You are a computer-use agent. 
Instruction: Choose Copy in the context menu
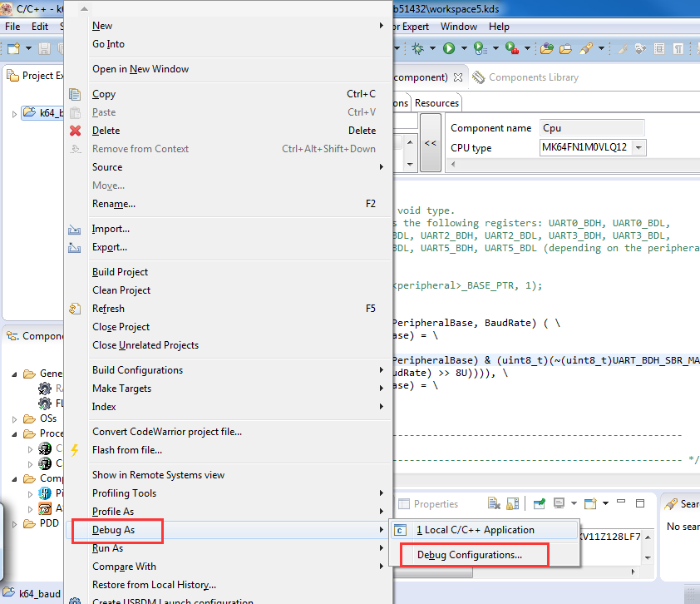pos(228,94)
